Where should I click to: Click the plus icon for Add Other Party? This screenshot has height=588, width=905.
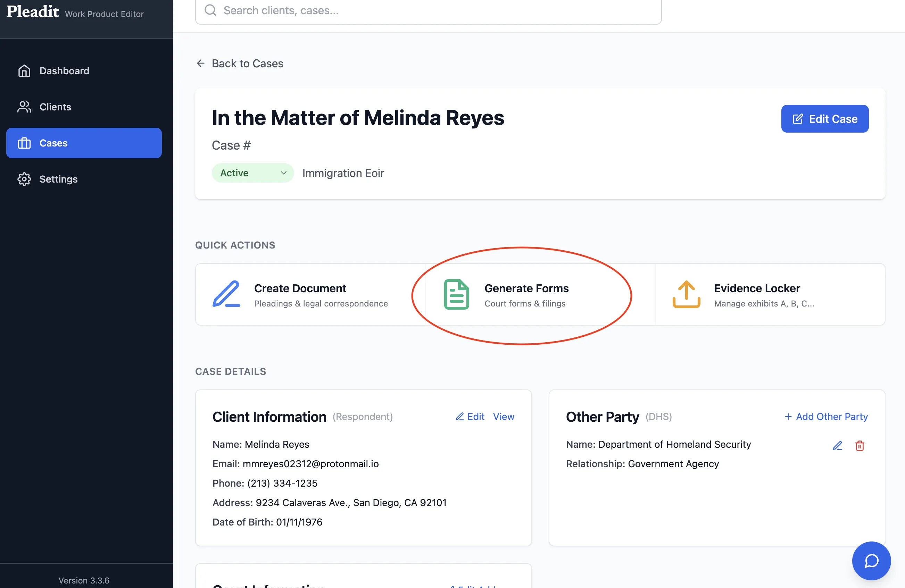pyautogui.click(x=788, y=417)
